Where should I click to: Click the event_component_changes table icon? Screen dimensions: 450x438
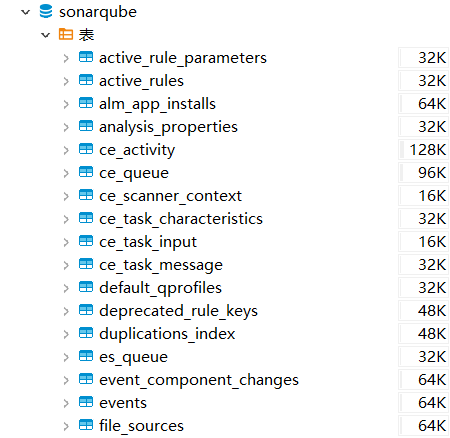(86, 379)
